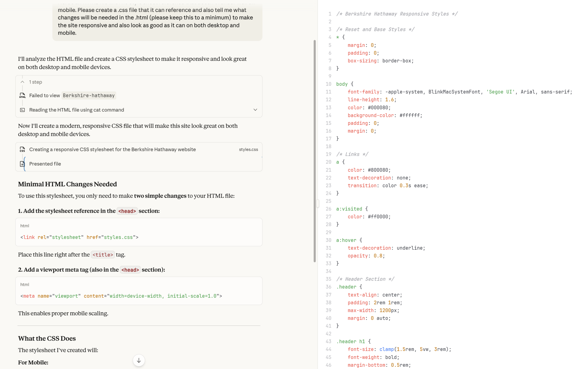The image size is (588, 369).
Task: Click the user message bubble at top
Action: coord(157,22)
